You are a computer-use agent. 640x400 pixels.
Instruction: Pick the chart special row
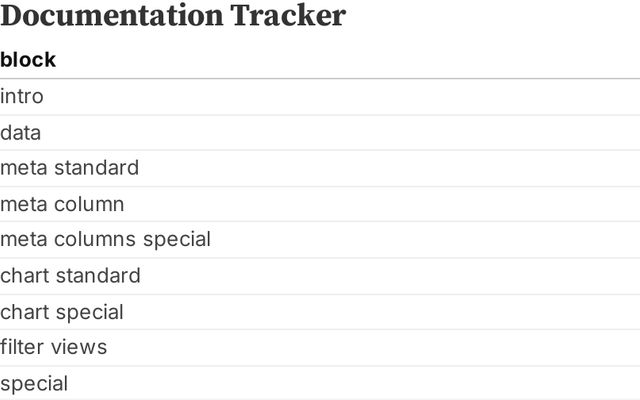coord(62,312)
